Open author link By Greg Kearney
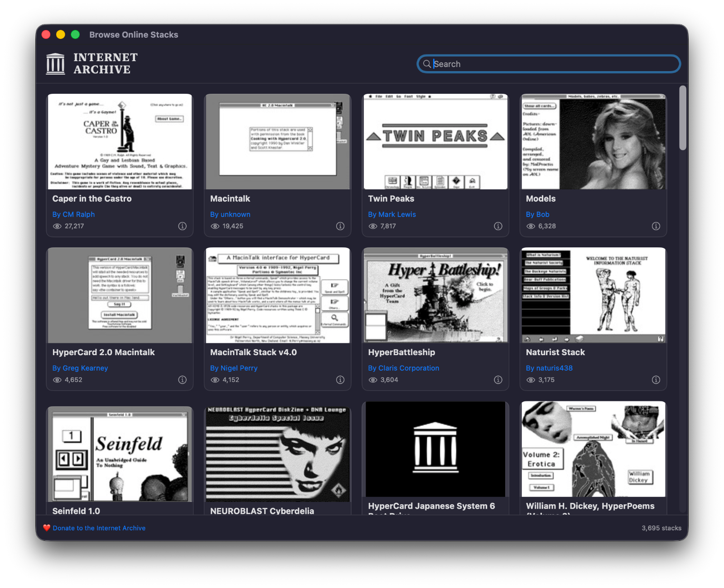The width and height of the screenshot is (724, 588). pos(80,368)
